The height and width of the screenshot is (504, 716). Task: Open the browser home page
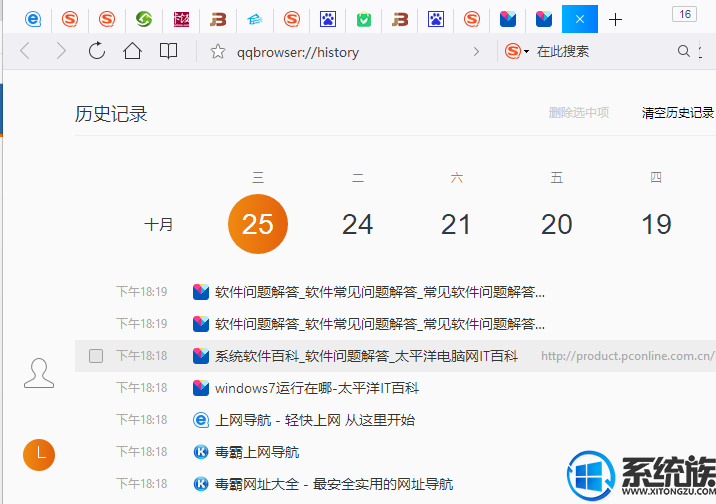tap(132, 51)
